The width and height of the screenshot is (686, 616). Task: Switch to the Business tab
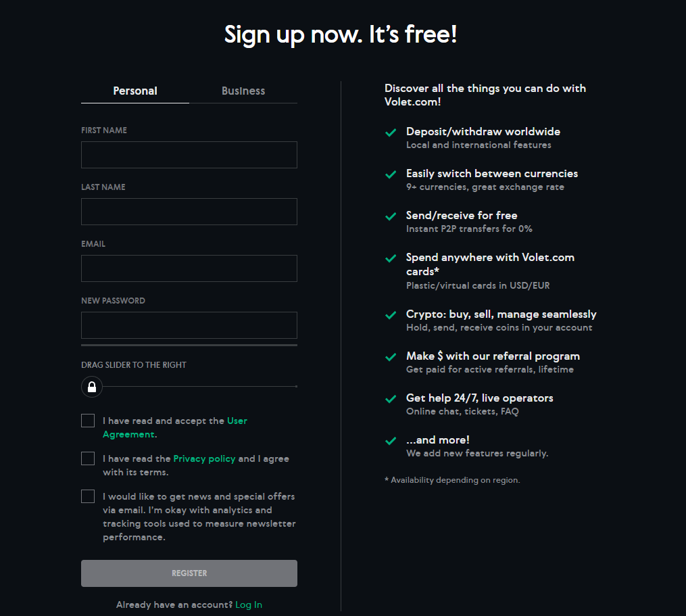243,91
